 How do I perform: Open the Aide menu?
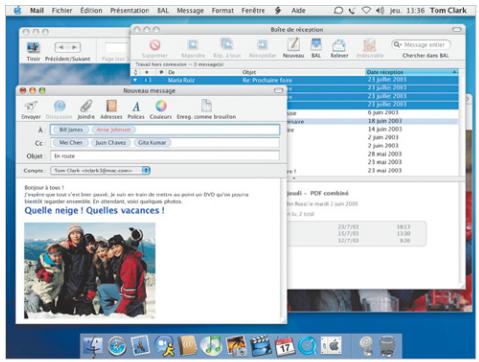click(298, 11)
